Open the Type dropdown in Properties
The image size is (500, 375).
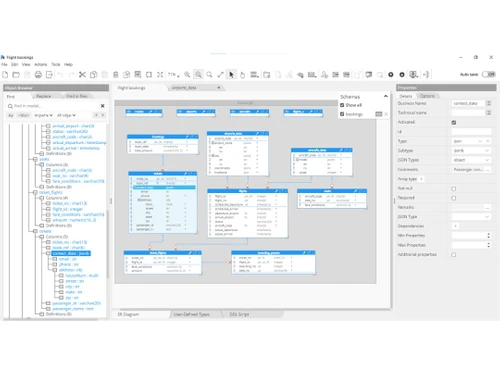click(480, 141)
